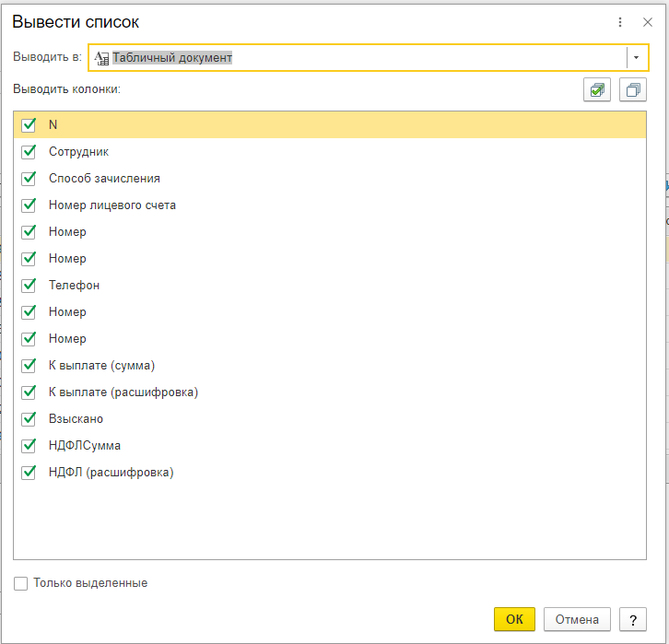Check all columns with the green checkmarks icon

tap(597, 89)
